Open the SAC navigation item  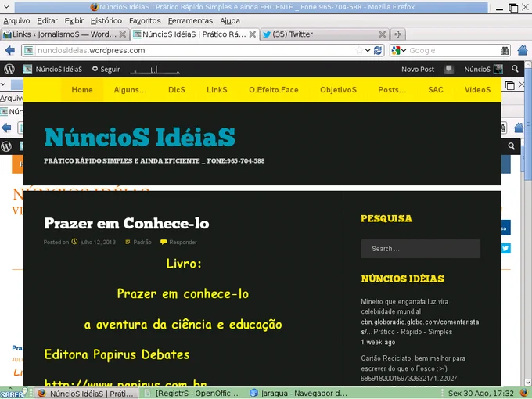[x=436, y=90]
